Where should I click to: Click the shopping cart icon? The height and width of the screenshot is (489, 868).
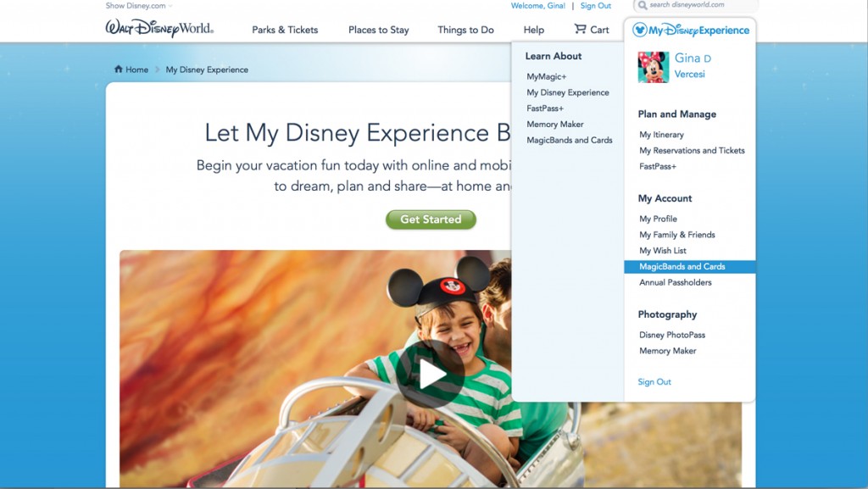point(580,28)
